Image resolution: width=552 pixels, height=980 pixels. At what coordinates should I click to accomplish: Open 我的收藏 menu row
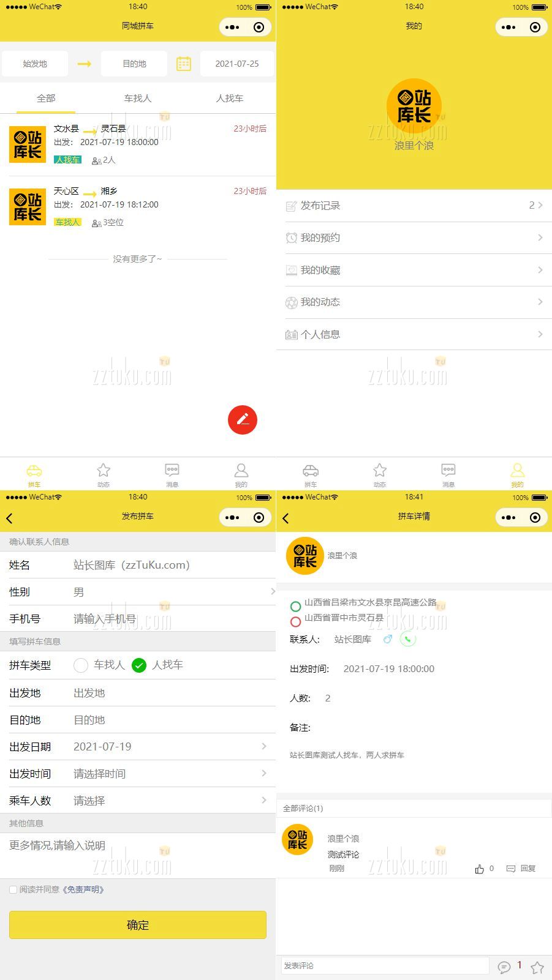414,270
